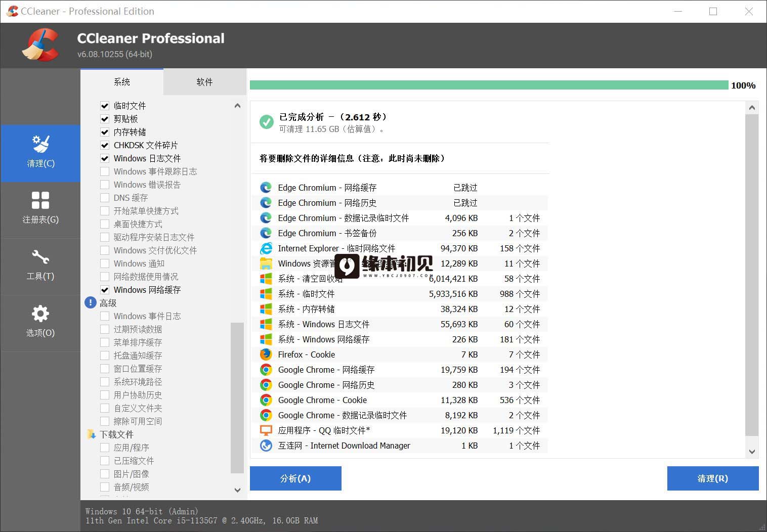The width and height of the screenshot is (767, 532).
Task: Click the 应用程序 QQ 临时文件 icon
Action: [266, 430]
